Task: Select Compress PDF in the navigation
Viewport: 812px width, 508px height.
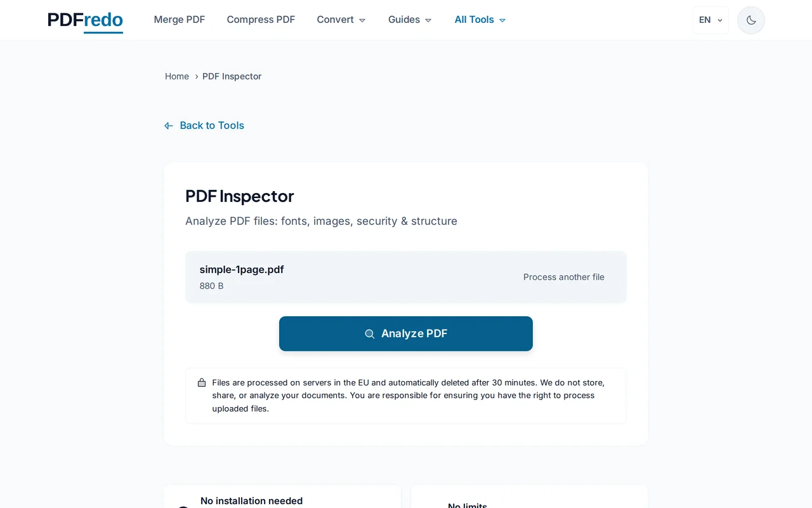Action: (261, 20)
